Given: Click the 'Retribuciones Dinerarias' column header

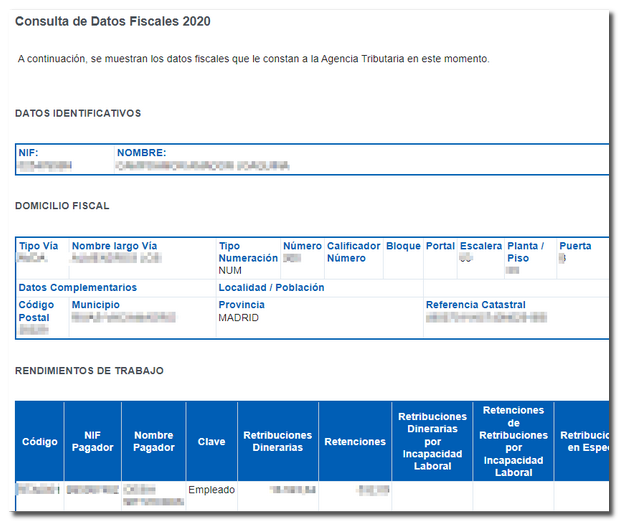Looking at the screenshot, I should (277, 441).
